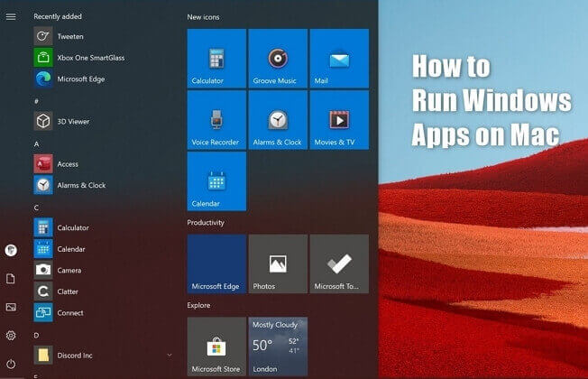Open the Microsoft Store tile
The width and height of the screenshot is (588, 379).
point(216,347)
